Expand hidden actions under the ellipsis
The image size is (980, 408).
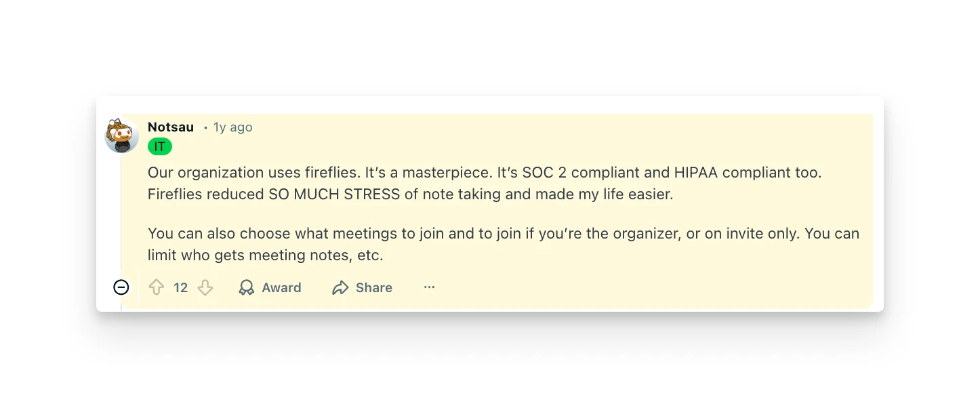point(429,287)
